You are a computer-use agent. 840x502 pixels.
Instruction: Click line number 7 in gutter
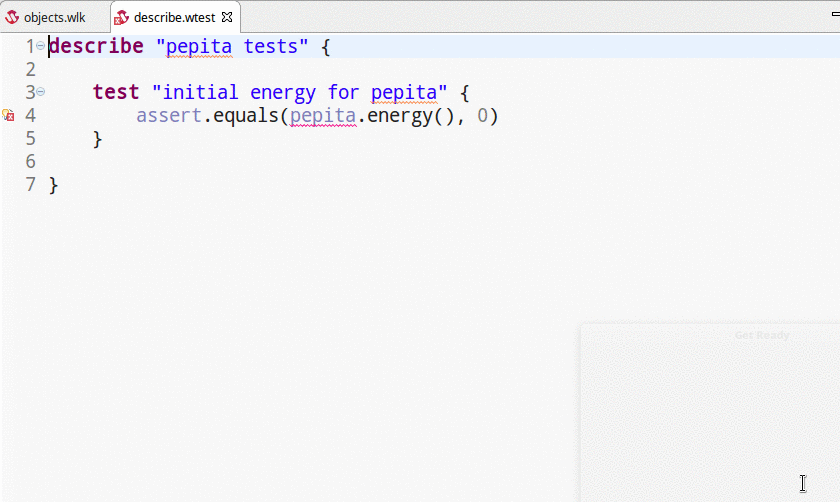(29, 184)
